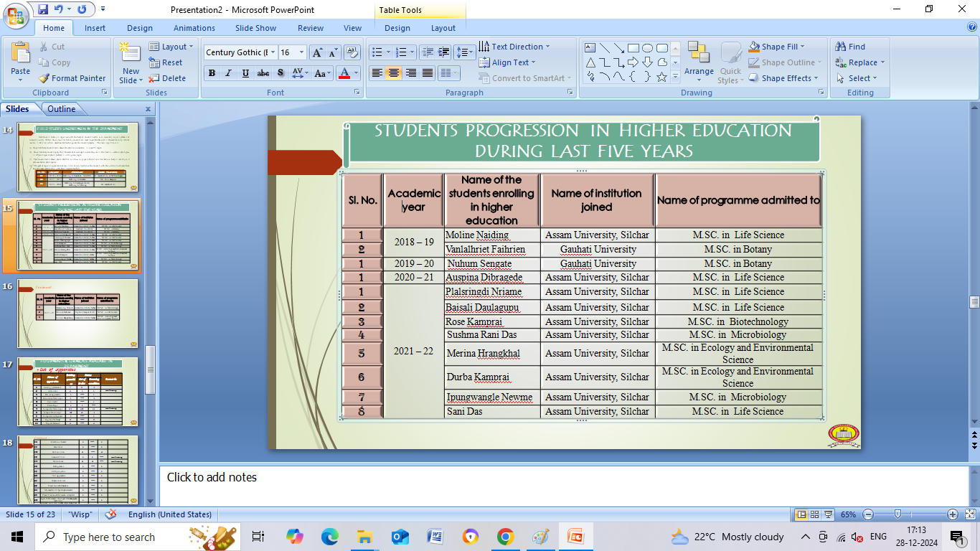Screen dimensions: 980x551
Task: Expand the Shape Fill dropdown
Action: coord(802,47)
